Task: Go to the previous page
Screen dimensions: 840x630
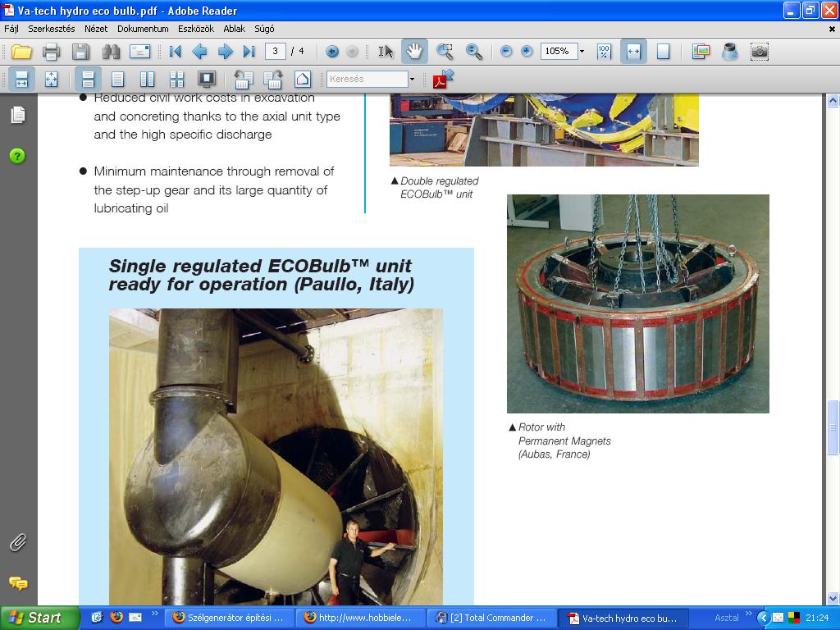Action: pos(199,52)
